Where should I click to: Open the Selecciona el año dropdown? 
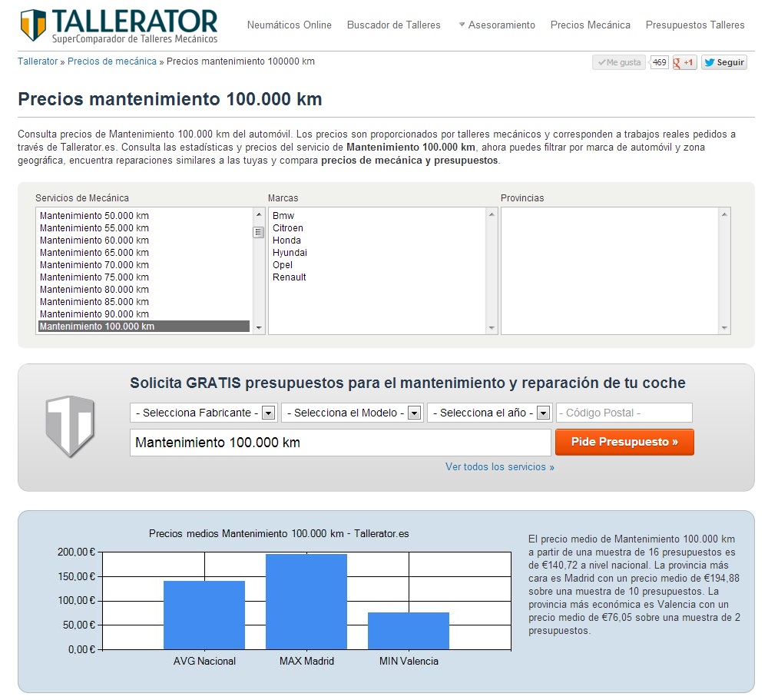click(490, 413)
